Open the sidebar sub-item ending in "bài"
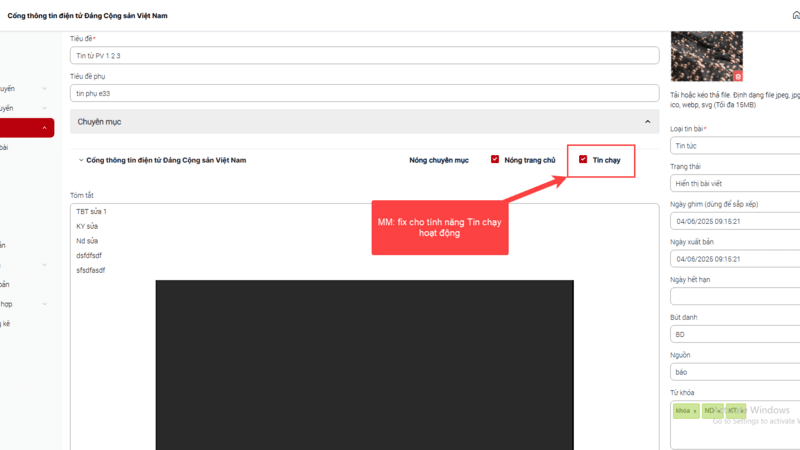This screenshot has width=800, height=450. point(5,147)
